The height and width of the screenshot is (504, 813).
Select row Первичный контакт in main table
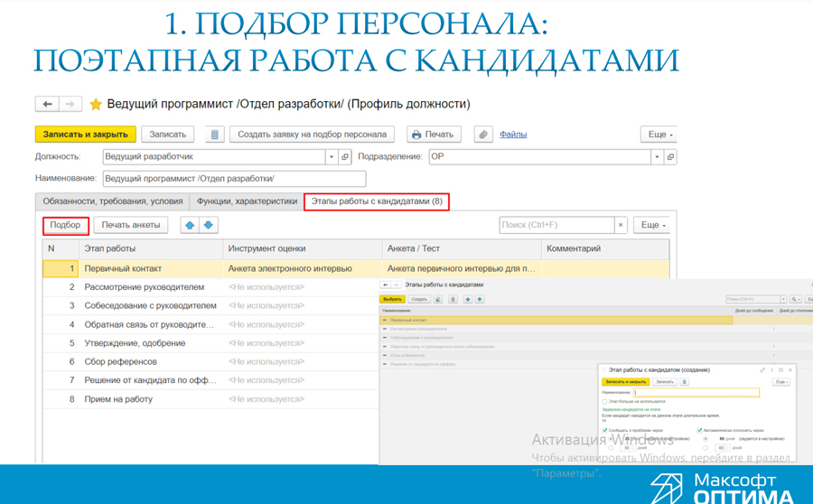coord(356,268)
